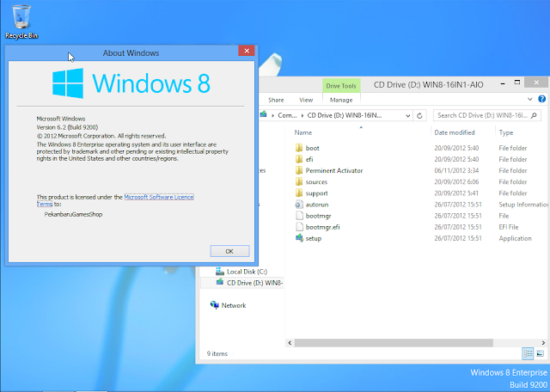Click the right arrow of the horizontal scrollbar
This screenshot has height=392, width=550.
pos(543,343)
